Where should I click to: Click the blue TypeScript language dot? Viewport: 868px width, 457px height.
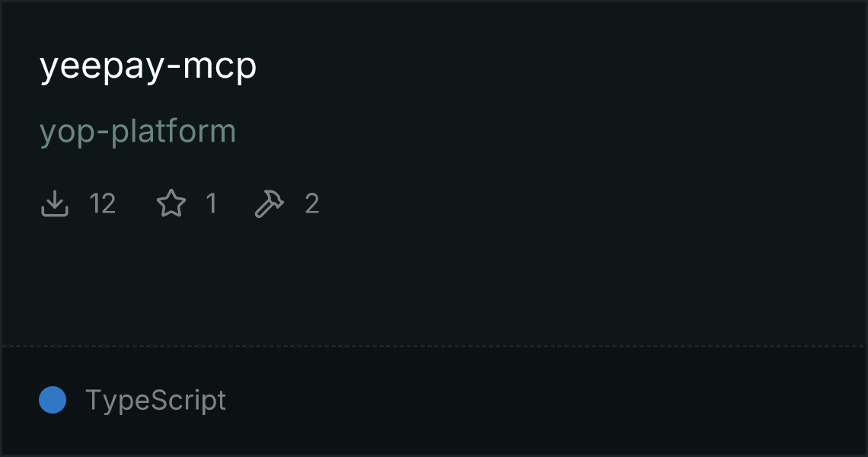(x=53, y=400)
